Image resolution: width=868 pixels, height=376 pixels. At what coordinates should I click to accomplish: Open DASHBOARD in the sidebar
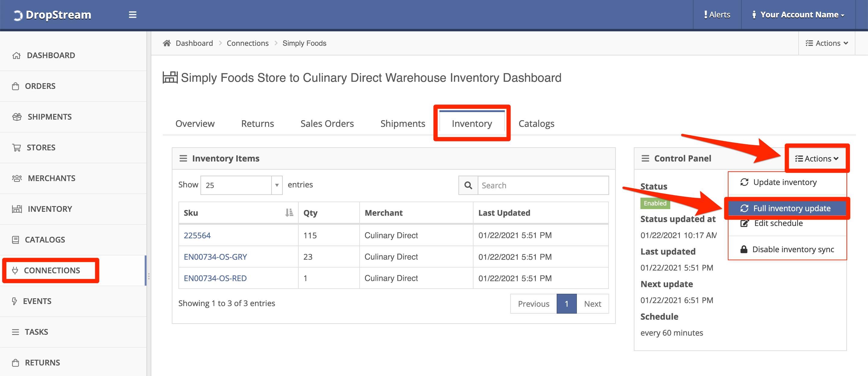51,56
